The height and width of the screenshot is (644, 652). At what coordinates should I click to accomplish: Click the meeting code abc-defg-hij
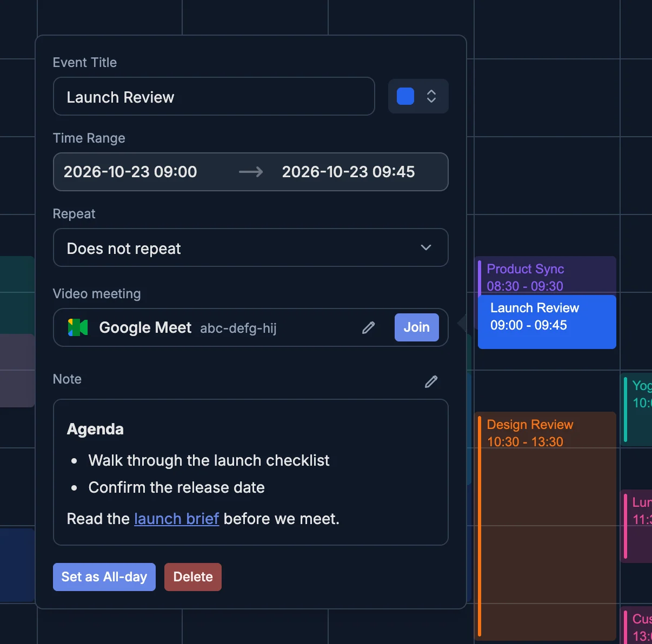238,328
